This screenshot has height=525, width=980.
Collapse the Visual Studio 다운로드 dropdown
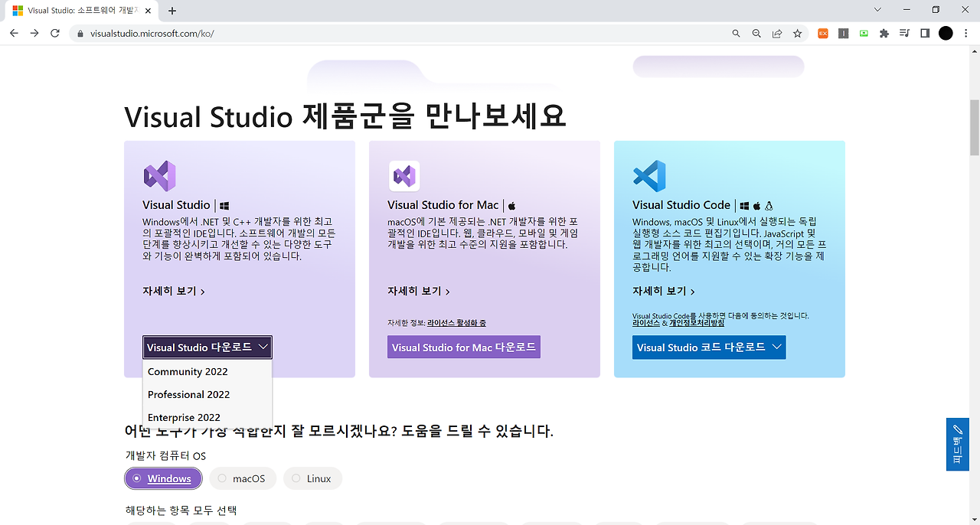point(207,347)
